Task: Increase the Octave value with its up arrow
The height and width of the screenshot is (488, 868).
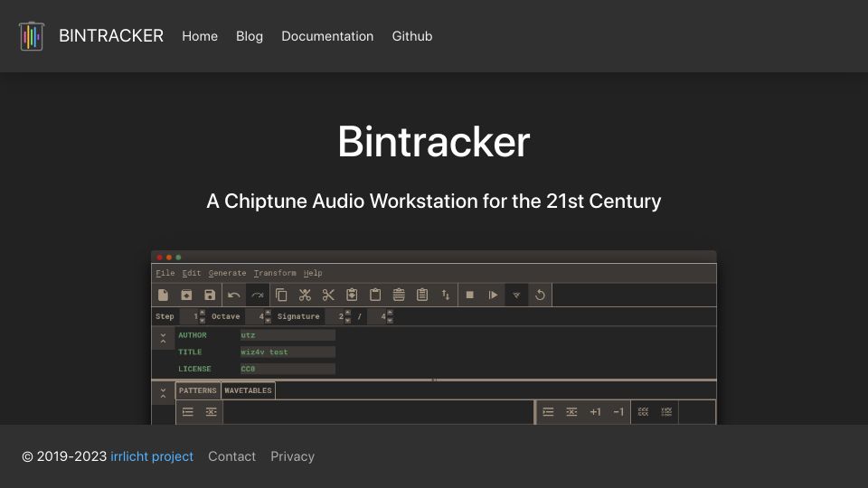Action: [x=268, y=314]
